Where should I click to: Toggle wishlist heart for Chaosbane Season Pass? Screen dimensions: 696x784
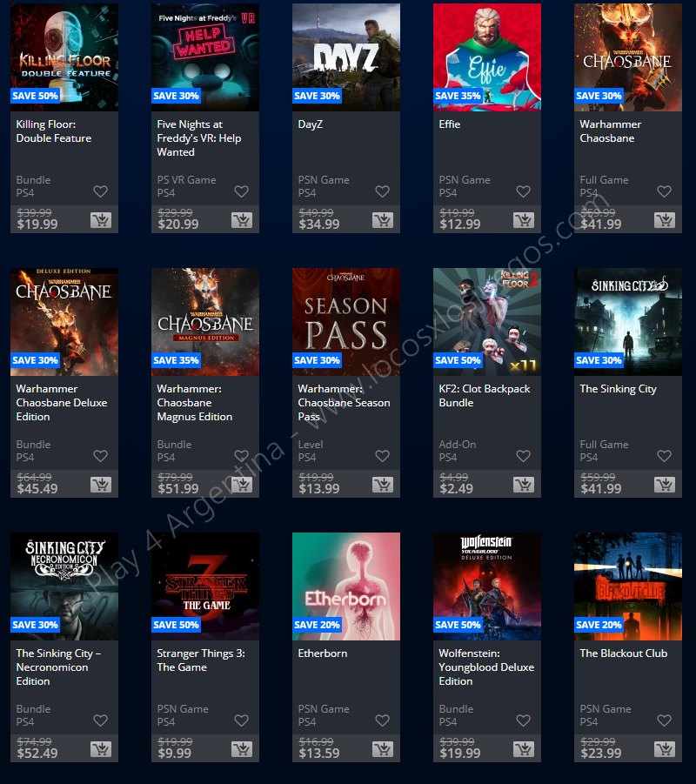click(x=383, y=455)
